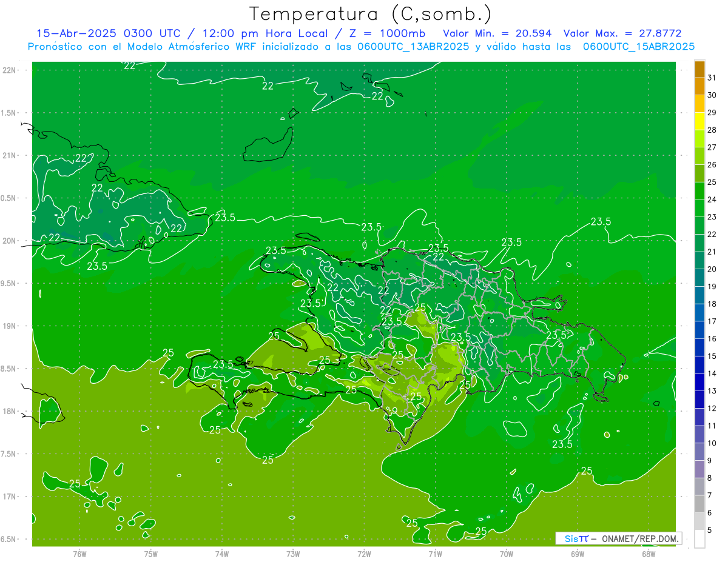Click the "22N" latitude axis label
The image size is (728, 562).
pyautogui.click(x=10, y=70)
